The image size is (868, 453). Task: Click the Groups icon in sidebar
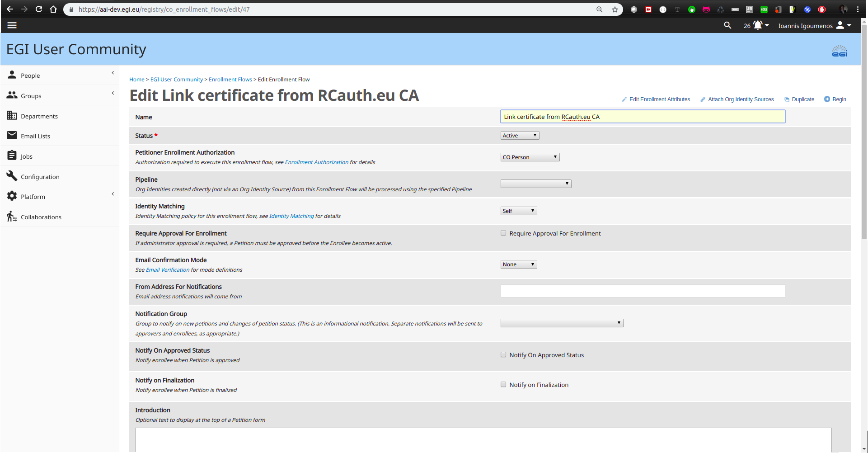[x=12, y=95]
